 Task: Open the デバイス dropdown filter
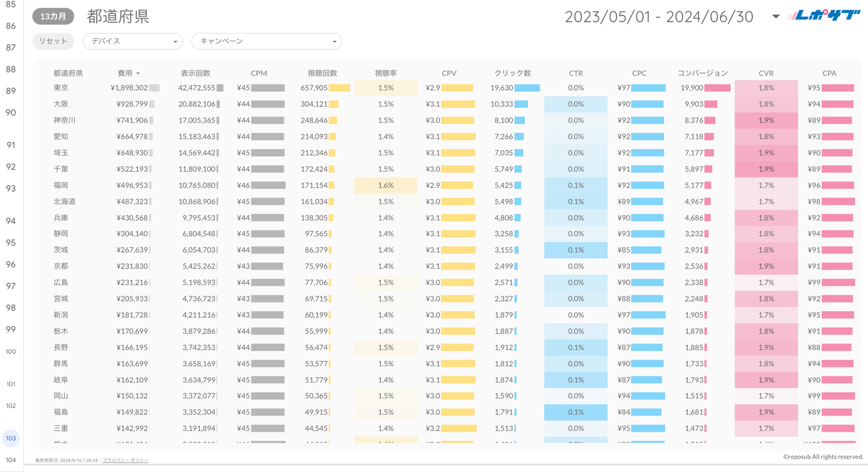click(133, 41)
